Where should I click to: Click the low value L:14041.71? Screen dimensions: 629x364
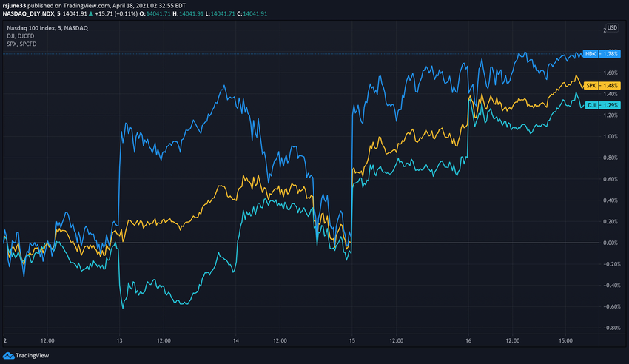pos(221,13)
